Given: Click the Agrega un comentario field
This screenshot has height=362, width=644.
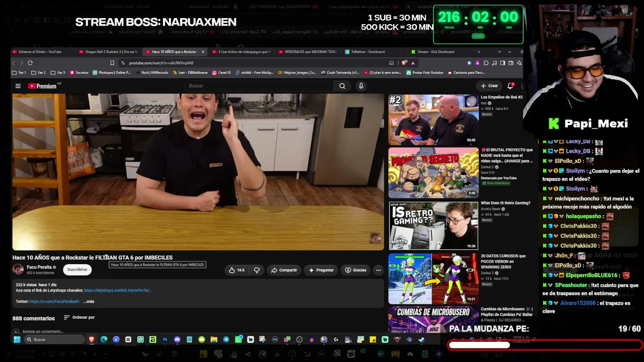Looking at the screenshot, I should click(x=43, y=331).
